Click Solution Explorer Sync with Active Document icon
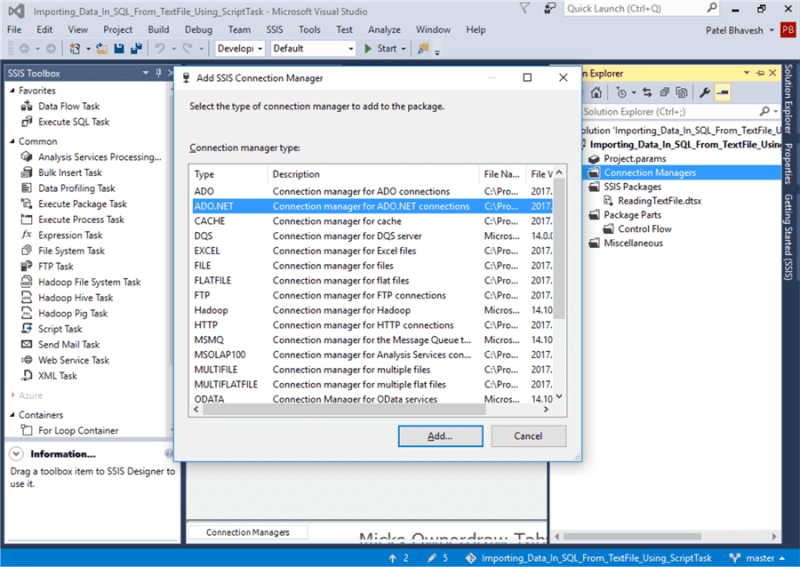Viewport: 800px width, 567px height. [x=647, y=92]
